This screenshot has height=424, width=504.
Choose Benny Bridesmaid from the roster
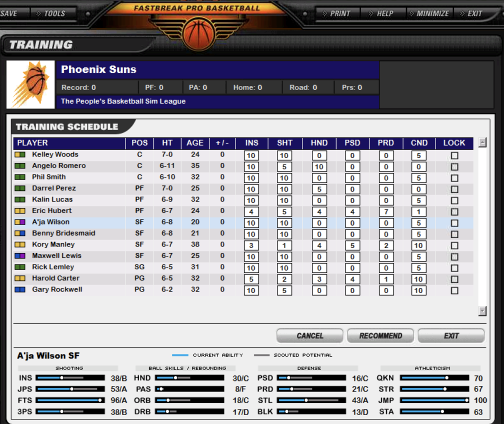coord(63,233)
